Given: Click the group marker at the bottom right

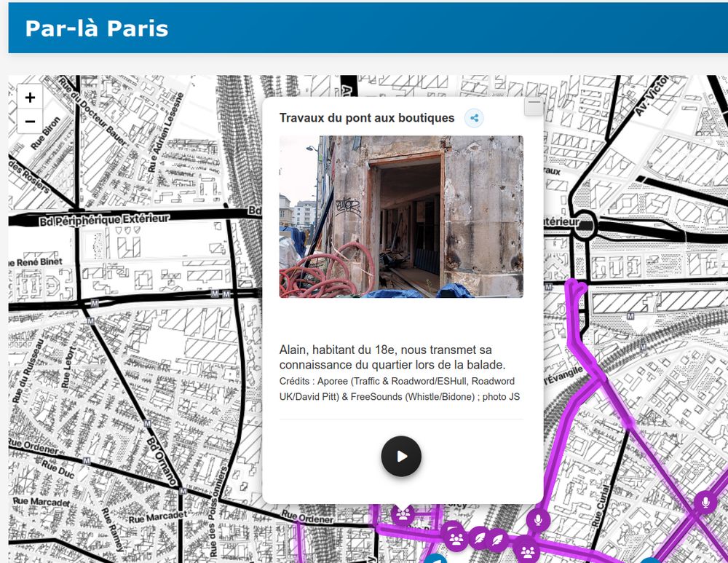Looking at the screenshot, I should 527,551.
